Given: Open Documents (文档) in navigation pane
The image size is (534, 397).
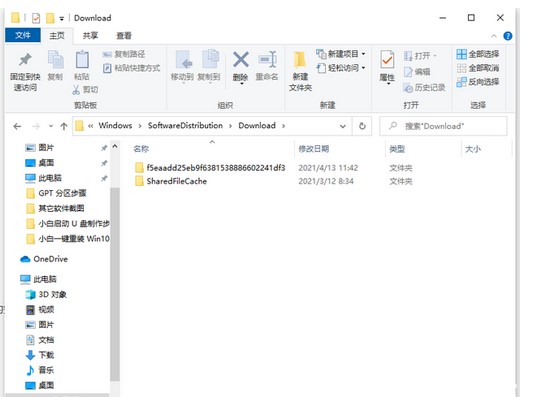Looking at the screenshot, I should pos(40,340).
